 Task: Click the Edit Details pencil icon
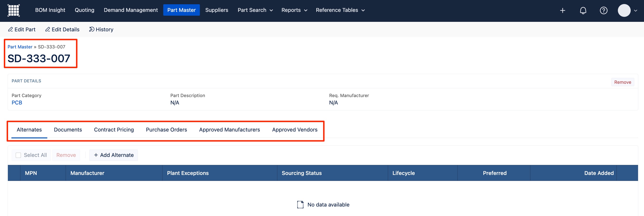48,29
